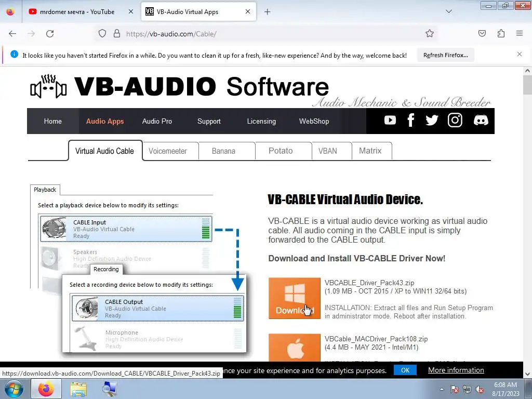Image resolution: width=532 pixels, height=399 pixels.
Task: Expand the list all tabs chevron
Action: [x=448, y=11]
